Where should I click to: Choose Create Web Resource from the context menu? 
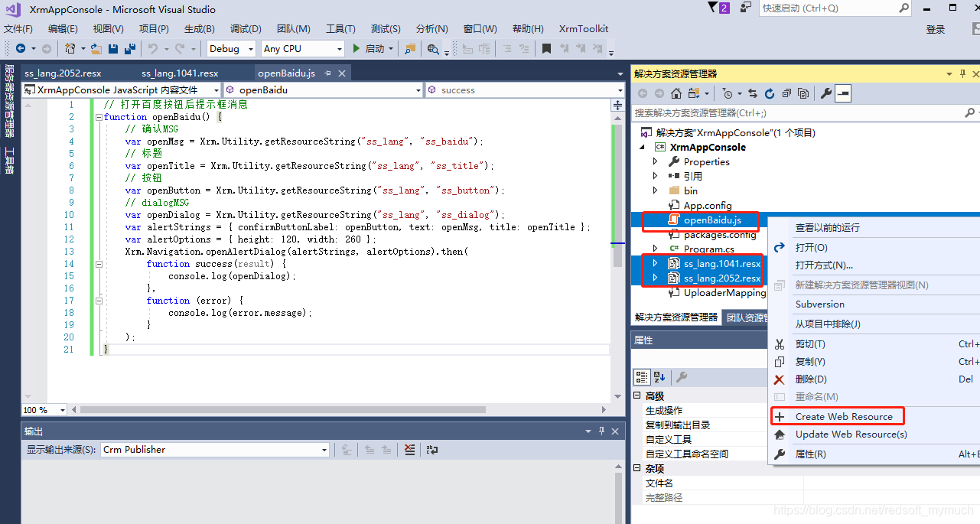pos(844,417)
